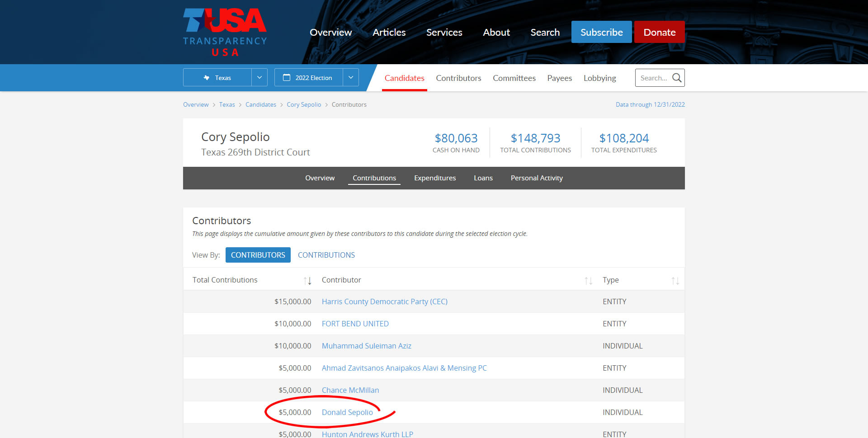Screen dimensions: 868x438
Task: Click $10,000.00 for Muhammad Suleiman Aziz
Action: [x=292, y=346]
